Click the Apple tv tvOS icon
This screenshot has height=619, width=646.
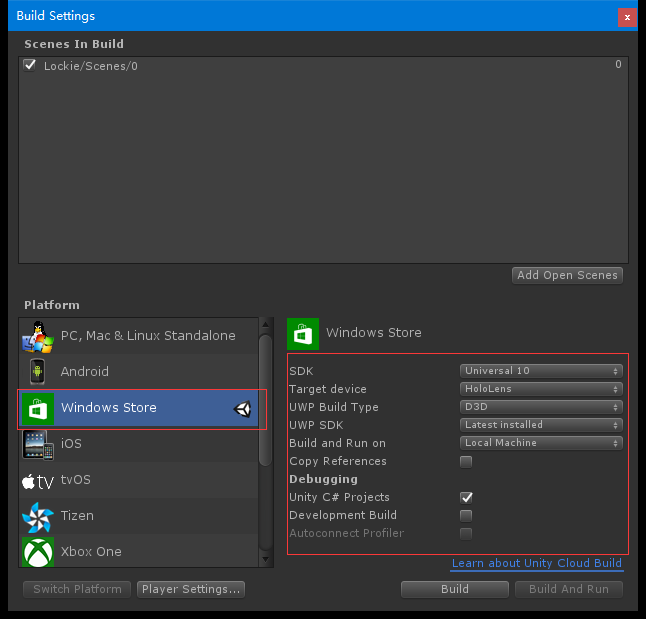(x=38, y=481)
